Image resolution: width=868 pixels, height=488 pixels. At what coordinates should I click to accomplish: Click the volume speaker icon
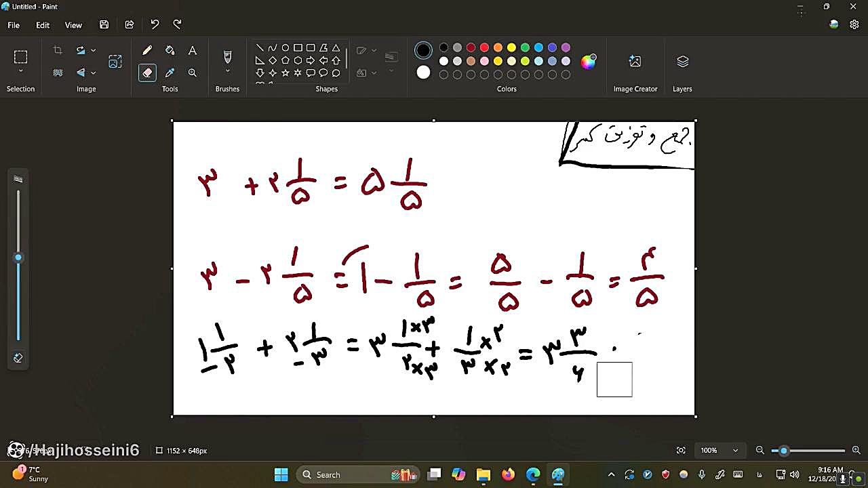click(x=794, y=474)
